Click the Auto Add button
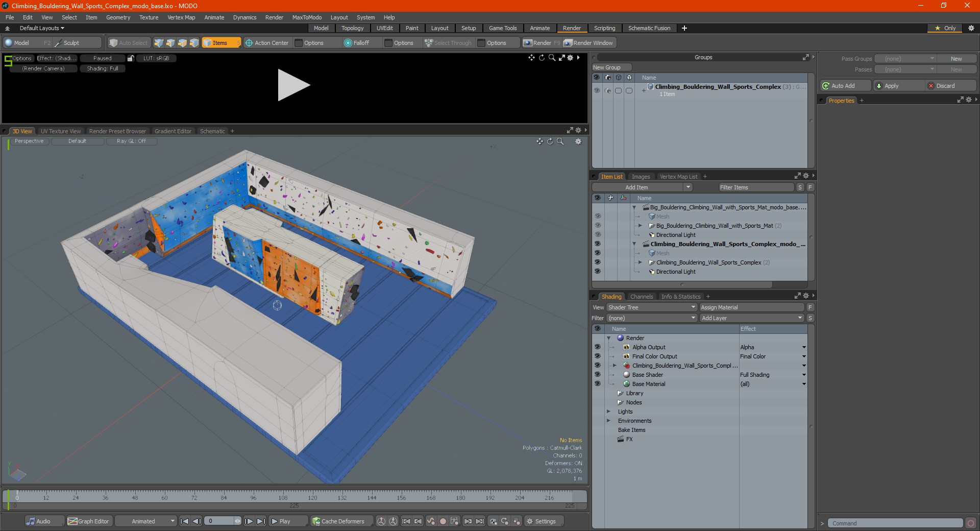This screenshot has height=531, width=980. (845, 86)
